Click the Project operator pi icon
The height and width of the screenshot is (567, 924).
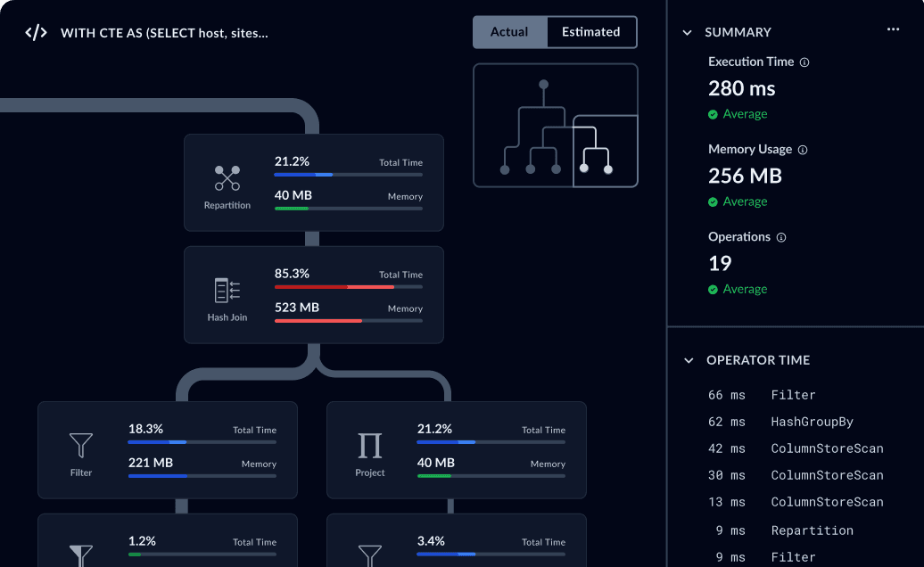pos(370,446)
